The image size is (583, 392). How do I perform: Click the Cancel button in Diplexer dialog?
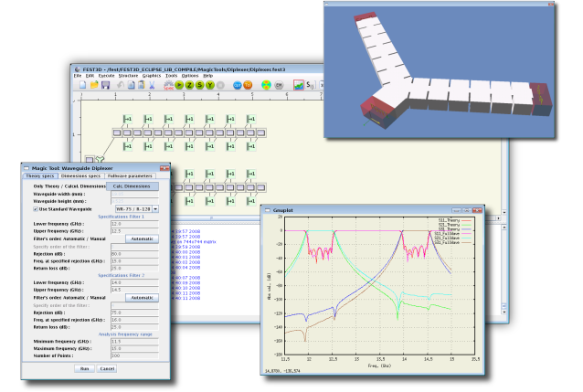pyautogui.click(x=107, y=368)
